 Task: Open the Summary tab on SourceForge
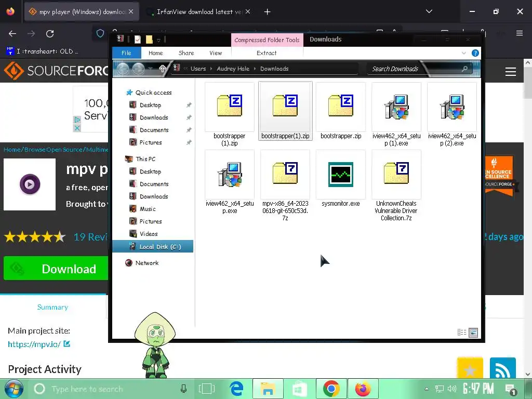(x=52, y=307)
